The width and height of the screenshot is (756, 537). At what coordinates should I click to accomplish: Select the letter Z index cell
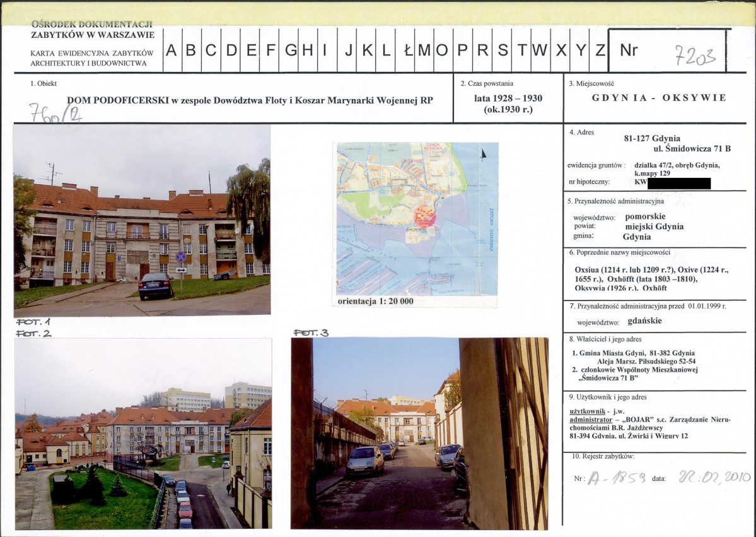point(599,50)
